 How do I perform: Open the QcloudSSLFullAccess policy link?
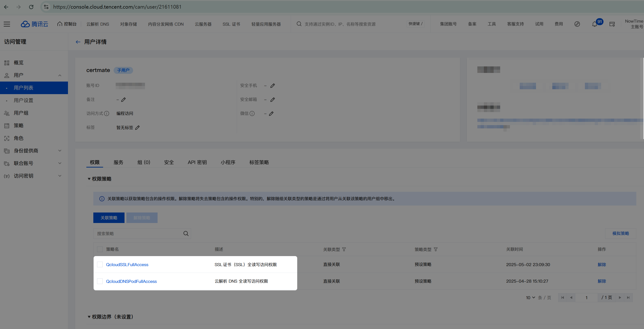[127, 265]
